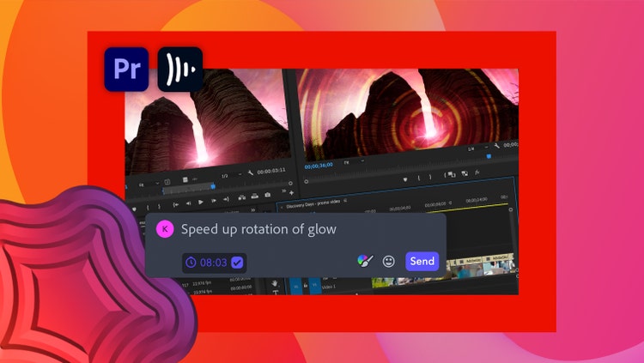This screenshot has width=644, height=363.
Task: Click 00;00;04;00 on the timeline ruler
Action: (x=400, y=209)
